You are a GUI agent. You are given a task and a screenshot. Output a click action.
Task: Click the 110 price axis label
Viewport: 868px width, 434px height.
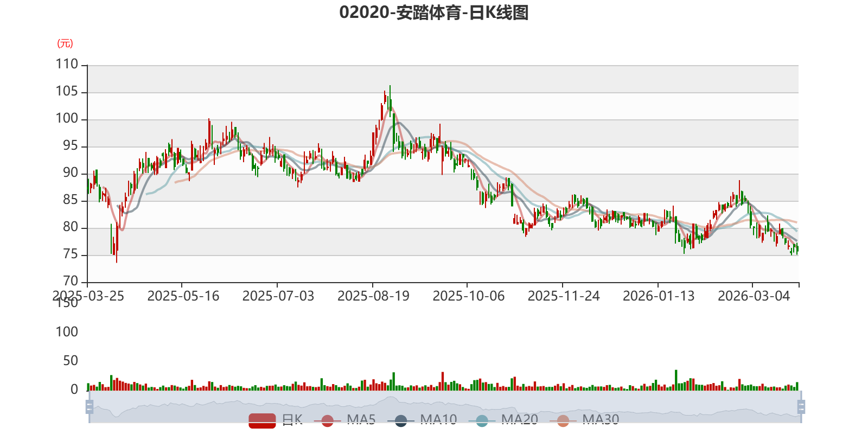coord(67,64)
